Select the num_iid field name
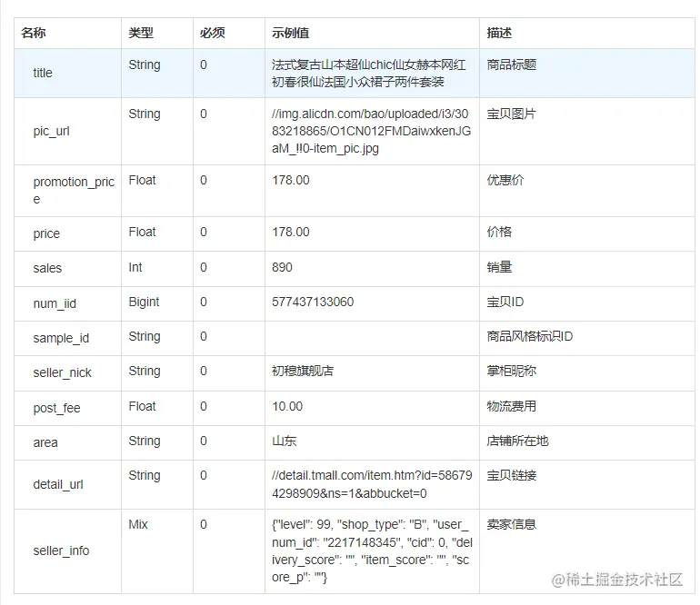This screenshot has height=605, width=700. pos(55,303)
